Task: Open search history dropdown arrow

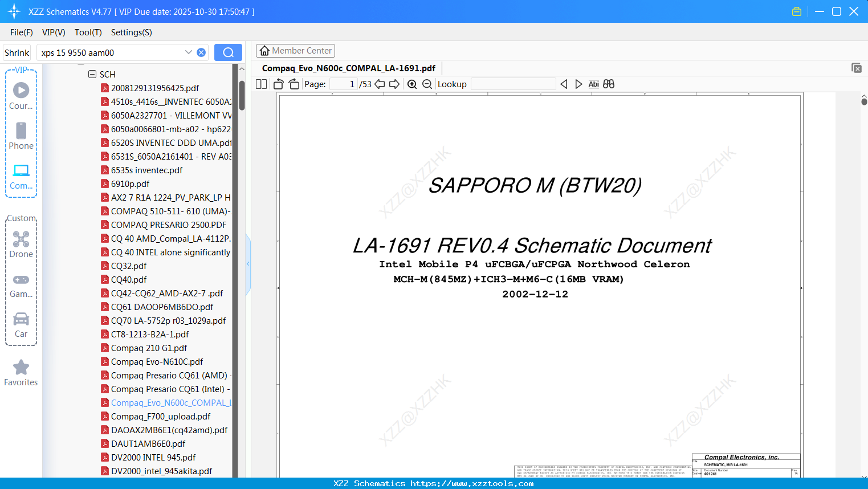Action: 189,52
